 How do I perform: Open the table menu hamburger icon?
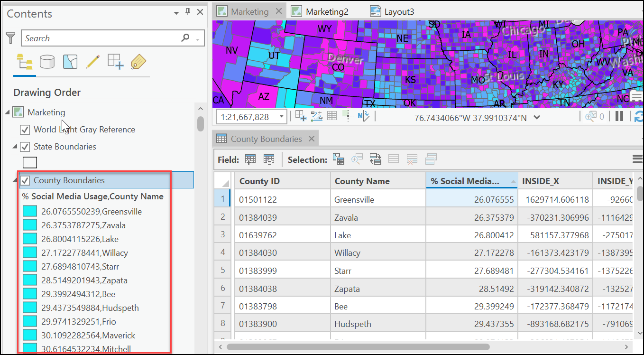[638, 159]
